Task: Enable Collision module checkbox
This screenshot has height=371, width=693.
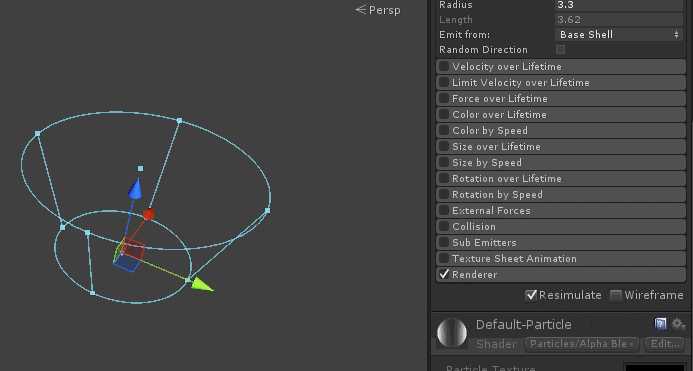Action: pyautogui.click(x=443, y=226)
